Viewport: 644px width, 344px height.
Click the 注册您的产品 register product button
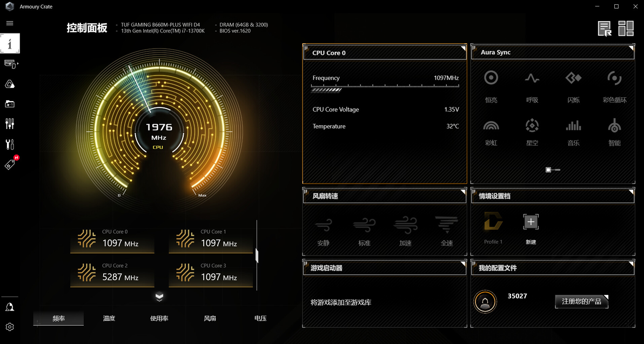click(x=581, y=301)
